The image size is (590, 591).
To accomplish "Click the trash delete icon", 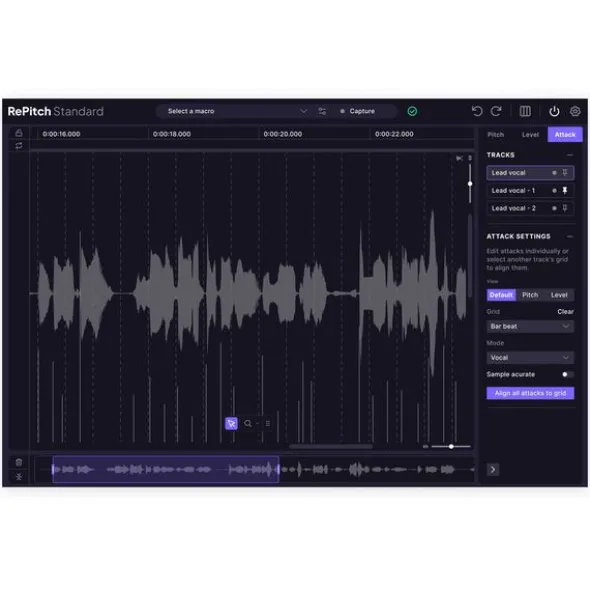I will pyautogui.click(x=18, y=462).
